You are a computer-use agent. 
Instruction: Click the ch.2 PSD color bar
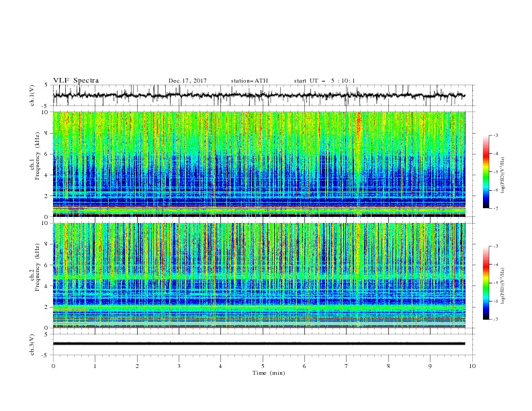point(486,283)
